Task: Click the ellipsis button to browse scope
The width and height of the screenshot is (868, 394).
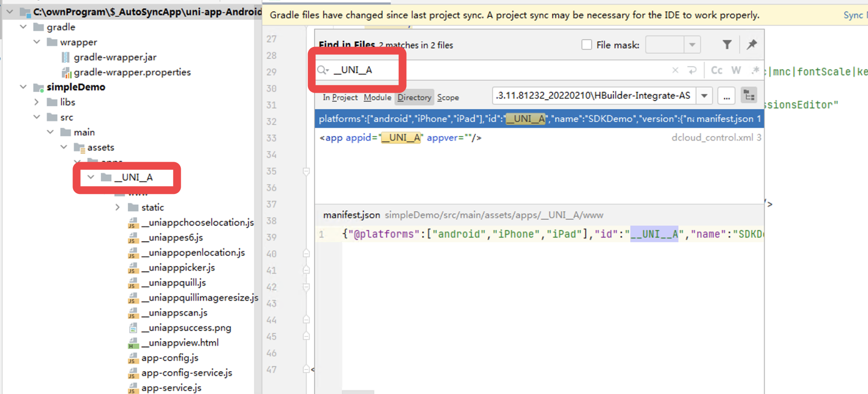Action: coord(726,95)
